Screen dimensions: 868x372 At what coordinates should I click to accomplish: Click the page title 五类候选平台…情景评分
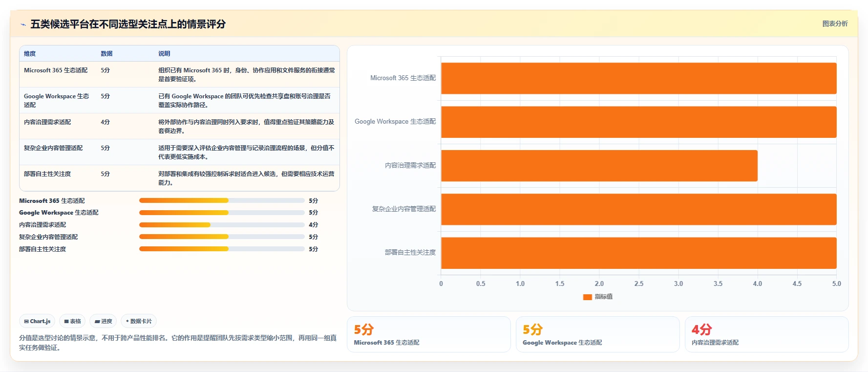[128, 24]
